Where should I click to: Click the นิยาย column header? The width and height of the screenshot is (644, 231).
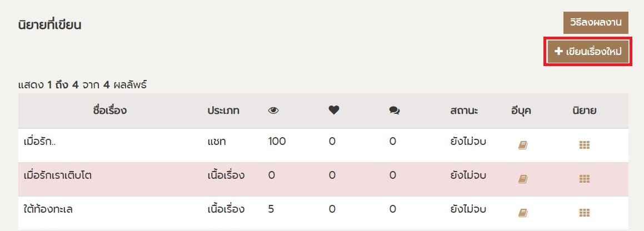pos(584,111)
